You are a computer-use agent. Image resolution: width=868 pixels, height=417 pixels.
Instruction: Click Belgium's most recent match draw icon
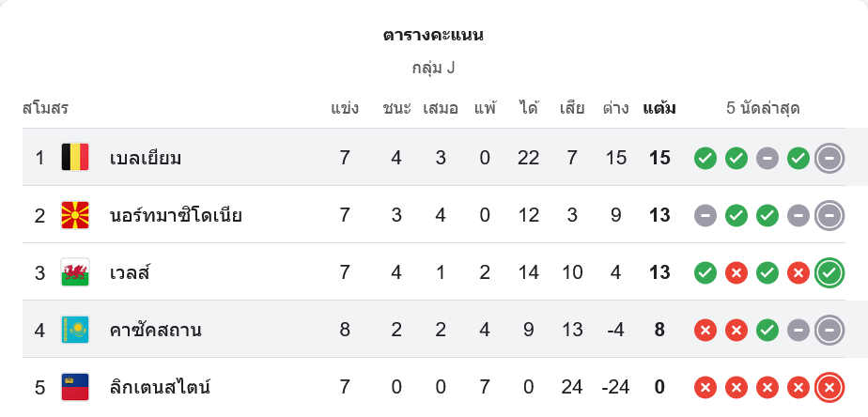(829, 158)
